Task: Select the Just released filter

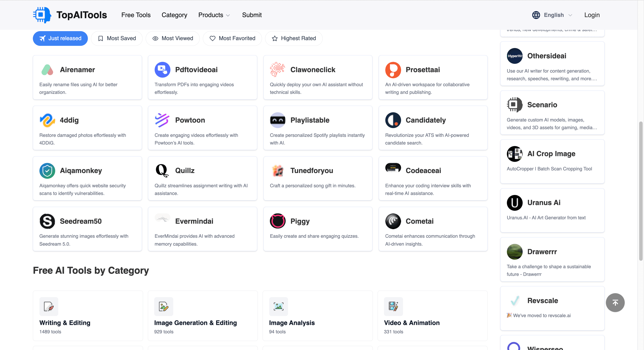Action: (x=60, y=39)
